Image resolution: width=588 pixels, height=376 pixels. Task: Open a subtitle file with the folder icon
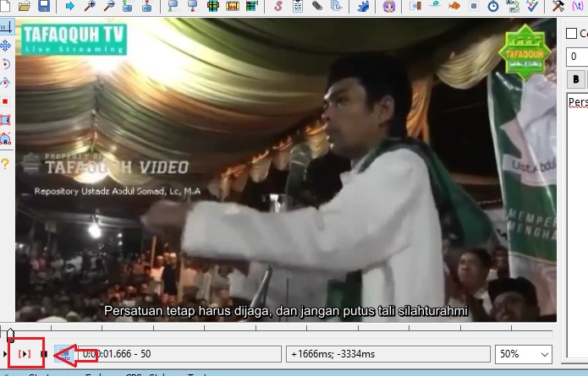point(24,6)
